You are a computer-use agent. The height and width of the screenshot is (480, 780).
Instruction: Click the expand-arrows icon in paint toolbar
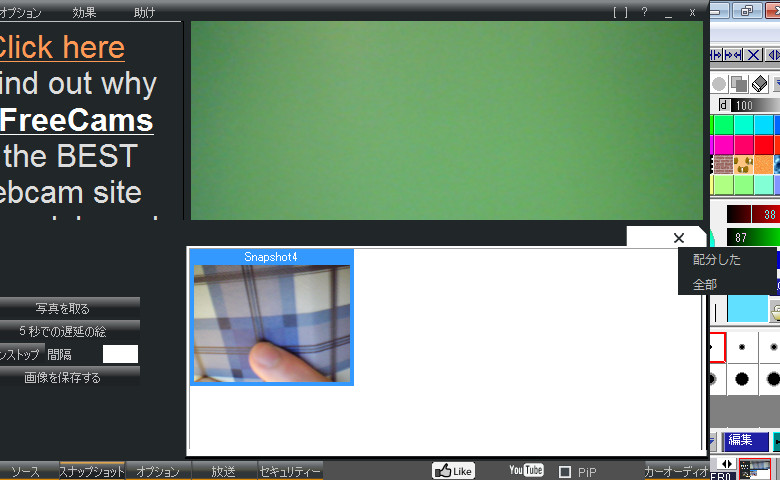click(716, 55)
